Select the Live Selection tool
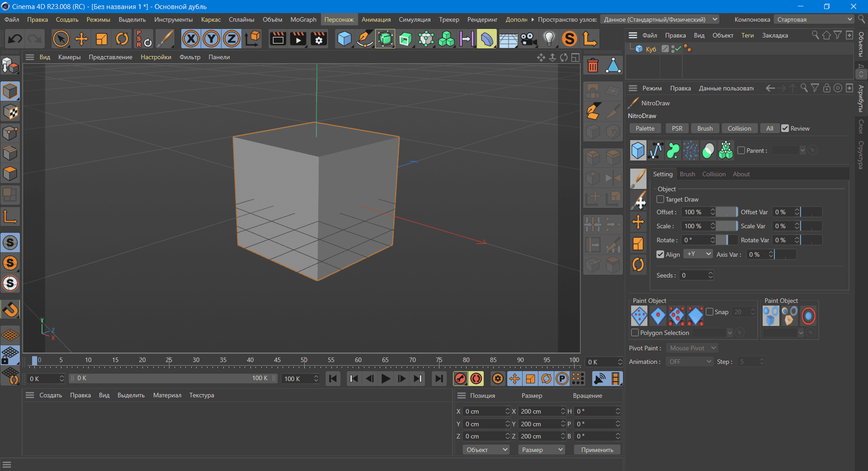 point(61,39)
